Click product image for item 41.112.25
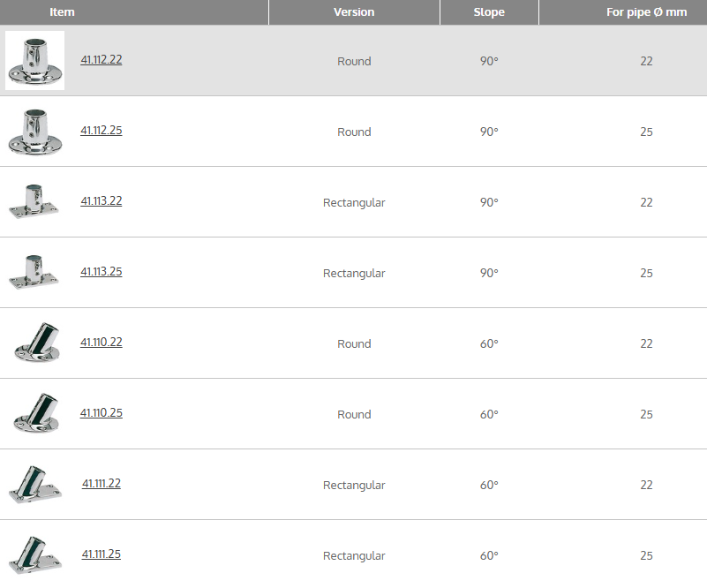Viewport: 707px width, 588px height. tap(35, 131)
